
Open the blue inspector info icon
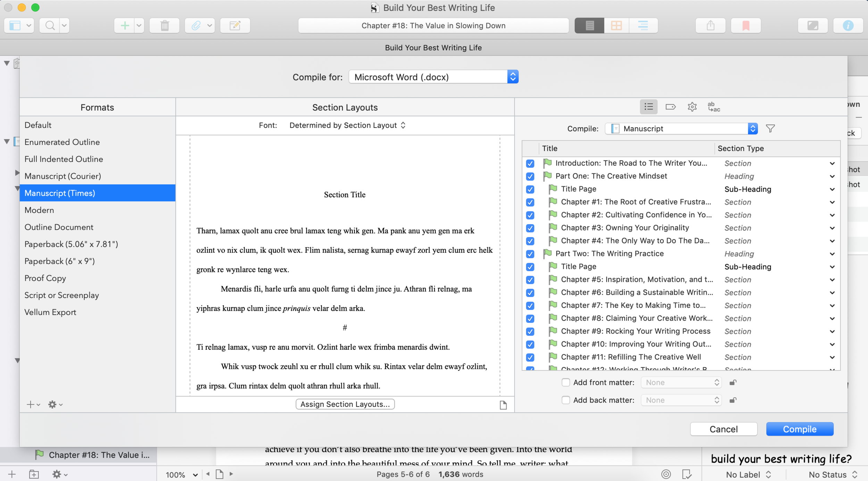pos(848,25)
